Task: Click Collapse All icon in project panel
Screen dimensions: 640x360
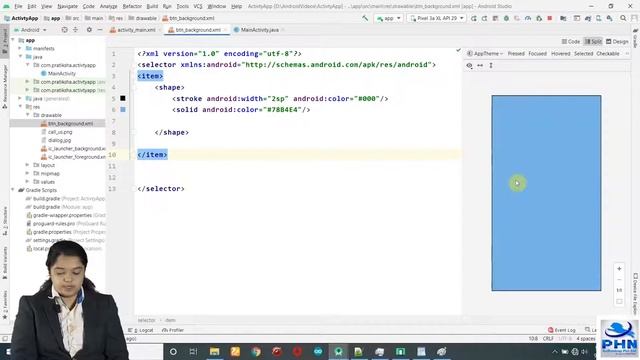Action: (x=76, y=30)
